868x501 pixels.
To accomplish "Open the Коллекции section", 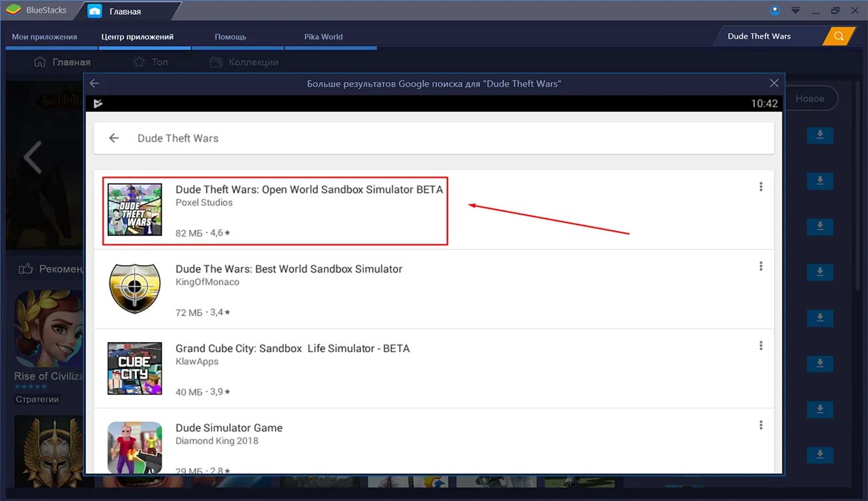I will [x=244, y=62].
